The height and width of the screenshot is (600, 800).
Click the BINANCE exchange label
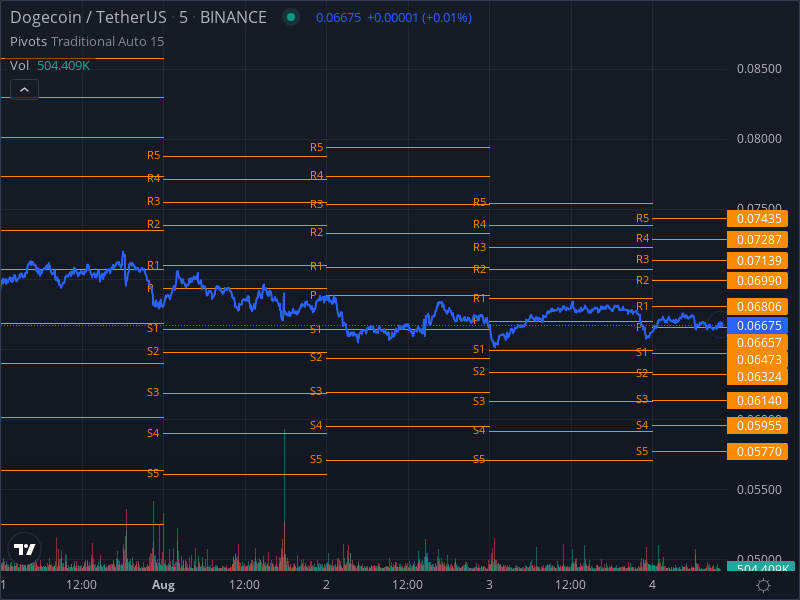pyautogui.click(x=233, y=17)
